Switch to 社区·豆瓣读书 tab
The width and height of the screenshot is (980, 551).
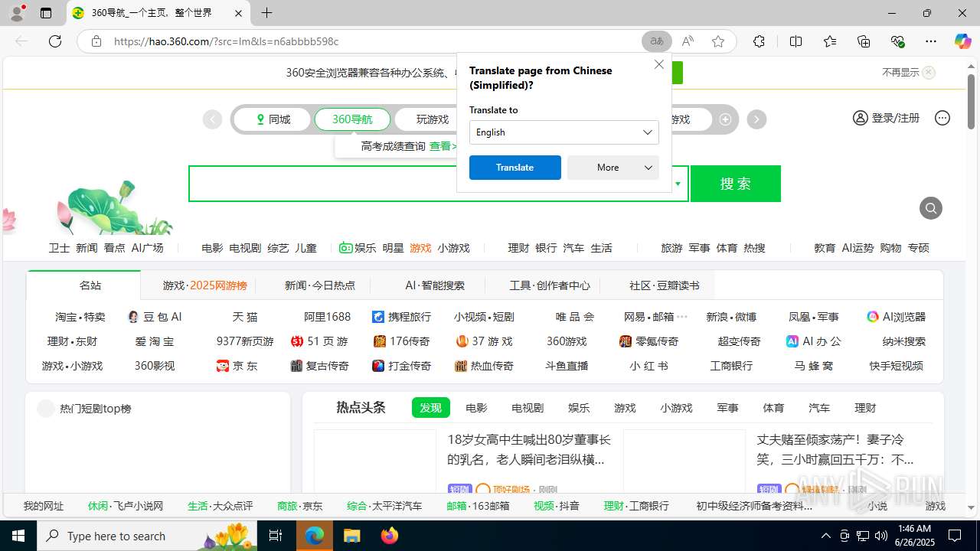tap(664, 285)
